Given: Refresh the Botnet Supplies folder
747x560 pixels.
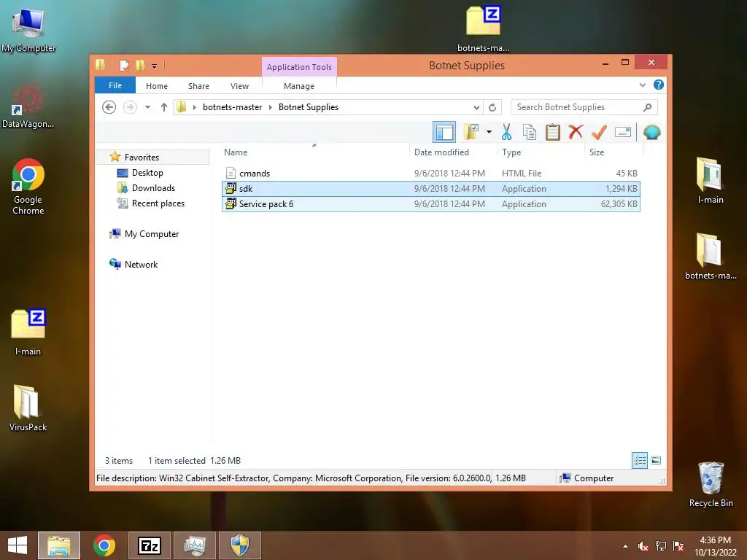Looking at the screenshot, I should click(x=492, y=108).
